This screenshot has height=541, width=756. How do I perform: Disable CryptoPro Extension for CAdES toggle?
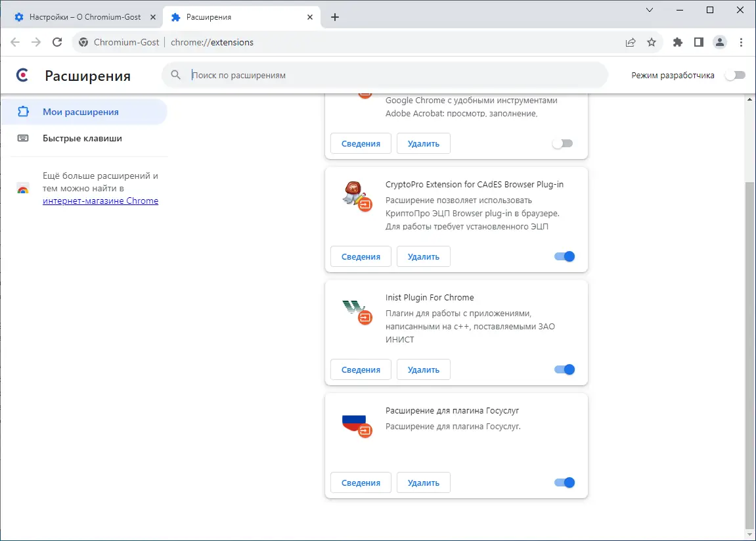(x=564, y=256)
